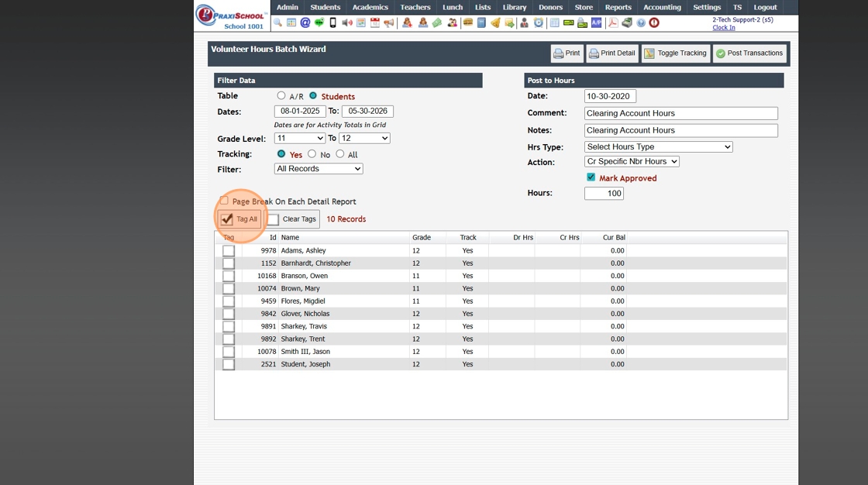Click the PDF document toolbar icon
868x485 pixels.
coord(613,22)
